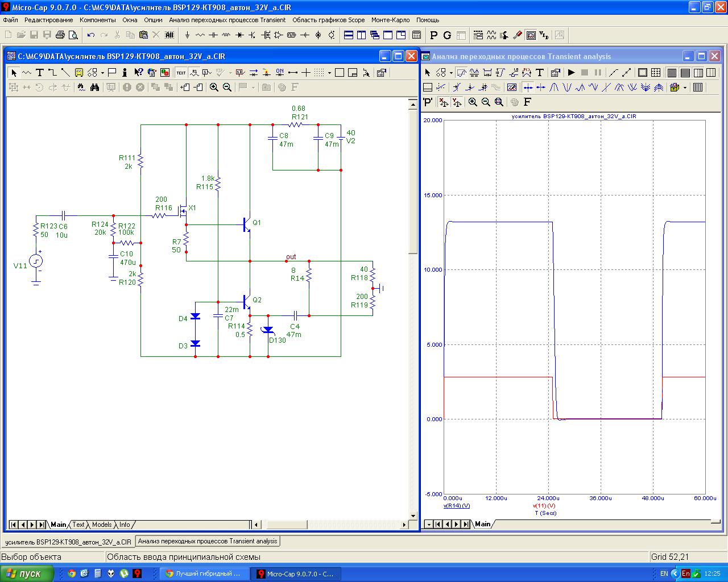Click the ground component icon in the main toolbar
Screen dimensions: 728x582
pos(187,35)
